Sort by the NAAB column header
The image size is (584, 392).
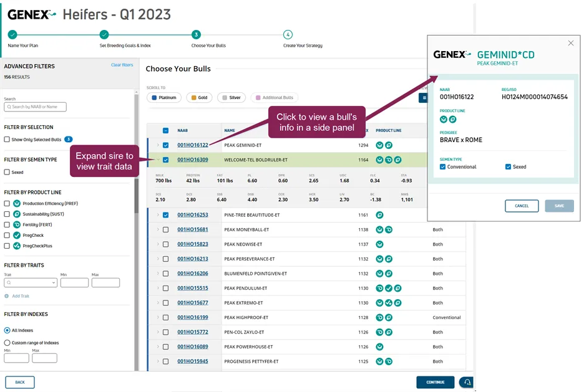pyautogui.click(x=182, y=130)
